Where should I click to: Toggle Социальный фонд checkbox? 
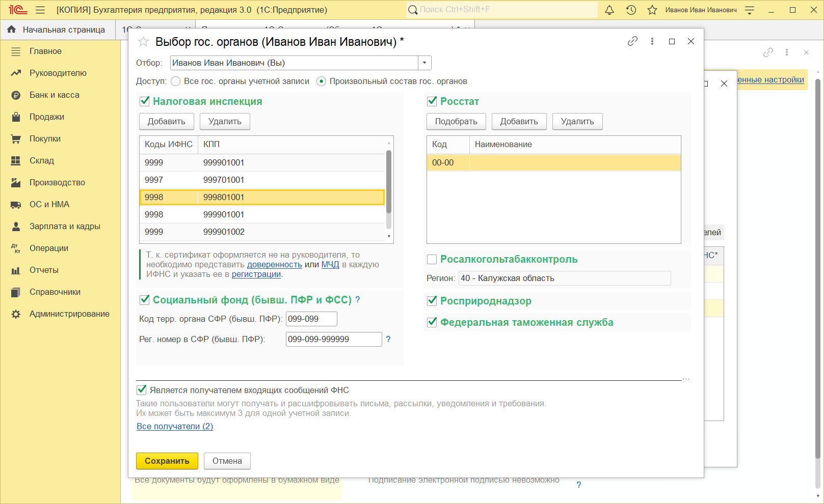[x=144, y=299]
